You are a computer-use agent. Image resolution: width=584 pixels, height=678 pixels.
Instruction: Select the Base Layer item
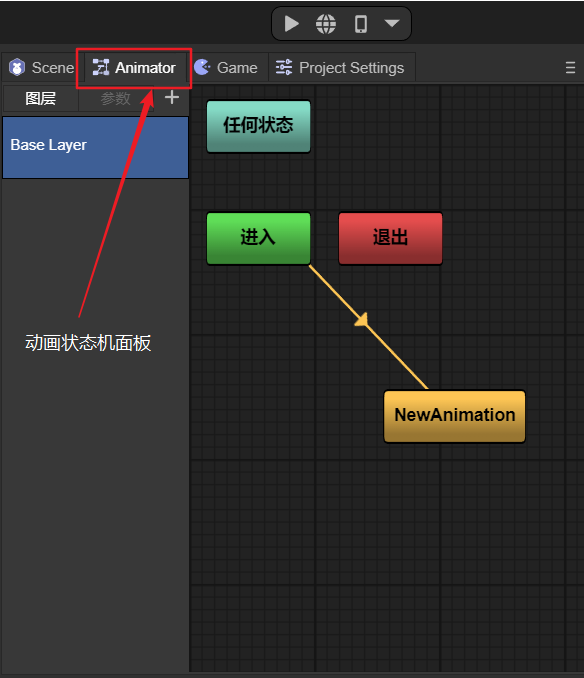point(96,147)
